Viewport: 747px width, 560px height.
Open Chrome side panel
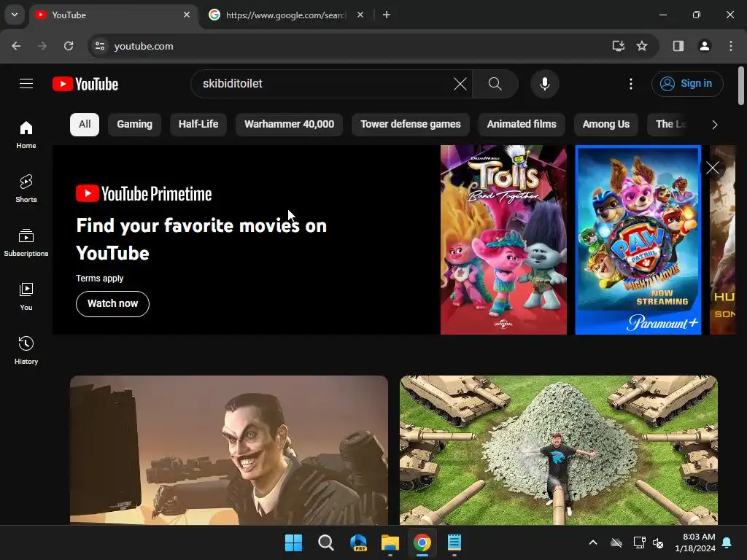click(x=678, y=46)
